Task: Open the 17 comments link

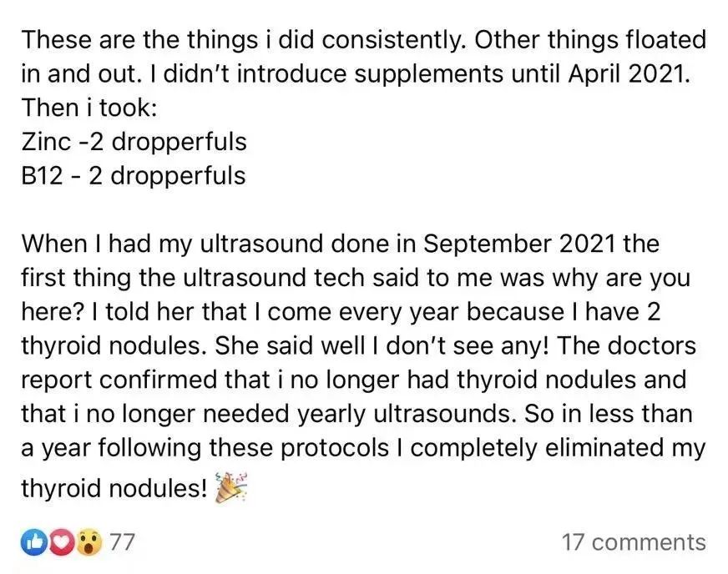Action: pyautogui.click(x=634, y=542)
